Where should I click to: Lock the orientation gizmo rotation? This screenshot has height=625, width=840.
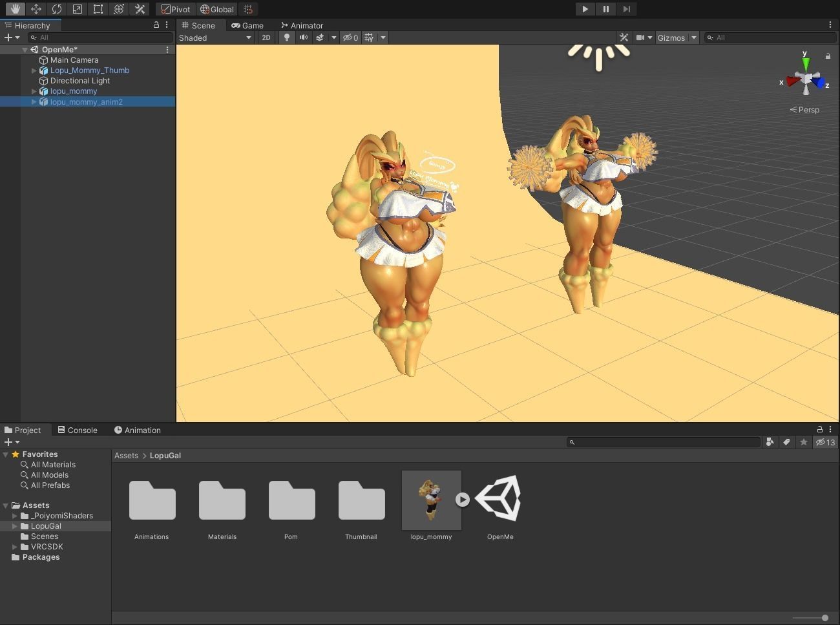(x=828, y=56)
